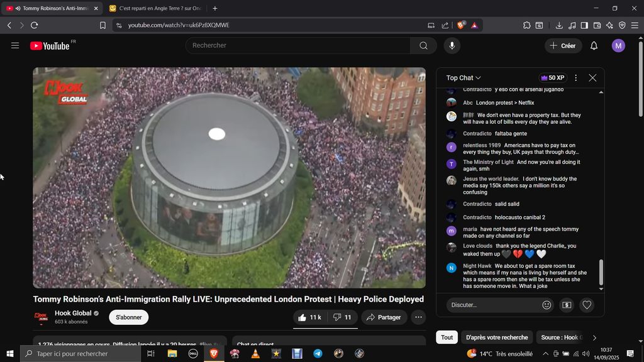The image size is (644, 362).
Task: Open the account avatar M menu
Action: point(618,45)
